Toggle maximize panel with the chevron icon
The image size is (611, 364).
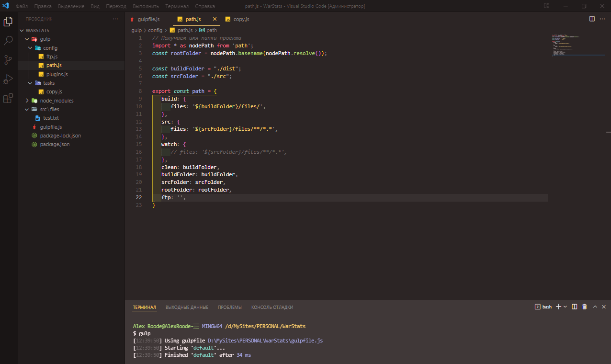tap(594, 307)
